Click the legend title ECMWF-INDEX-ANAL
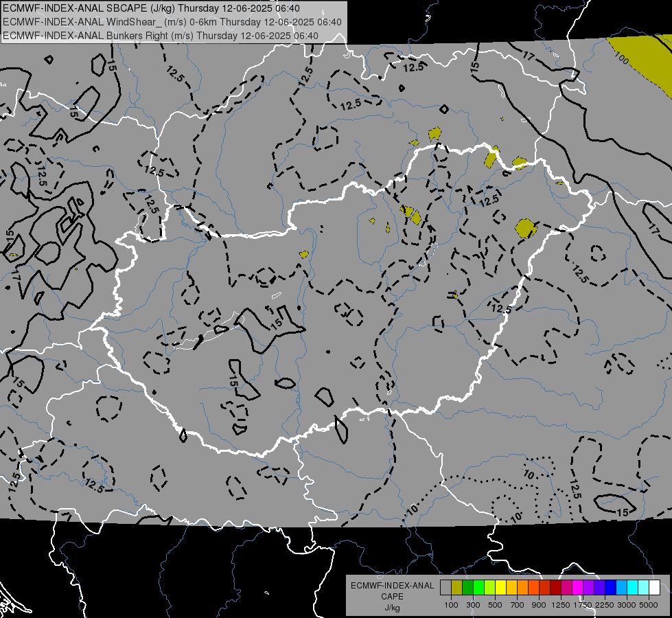 tap(392, 586)
